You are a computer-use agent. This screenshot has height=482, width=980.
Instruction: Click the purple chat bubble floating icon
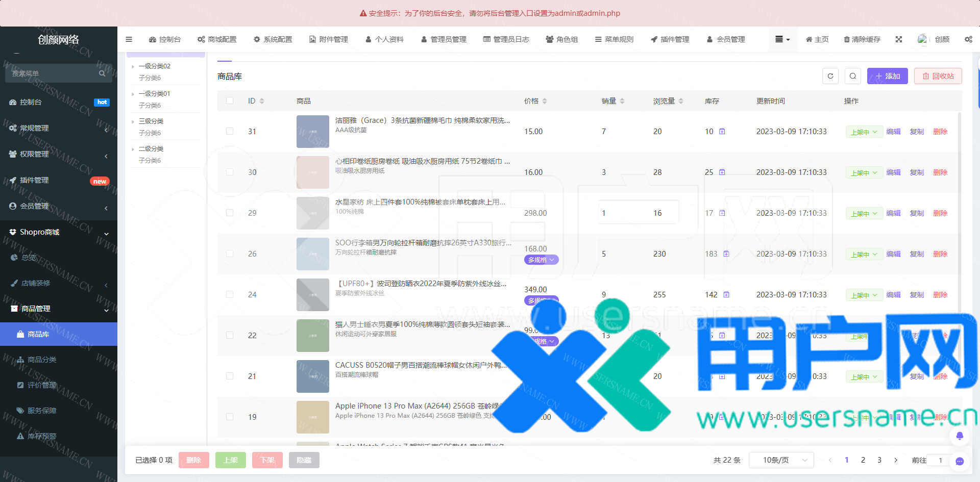960,461
